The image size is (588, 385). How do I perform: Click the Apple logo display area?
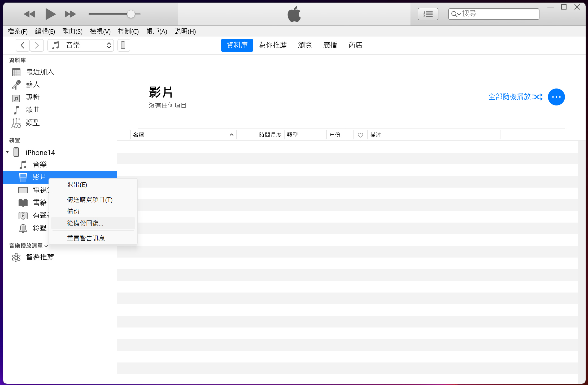(294, 14)
